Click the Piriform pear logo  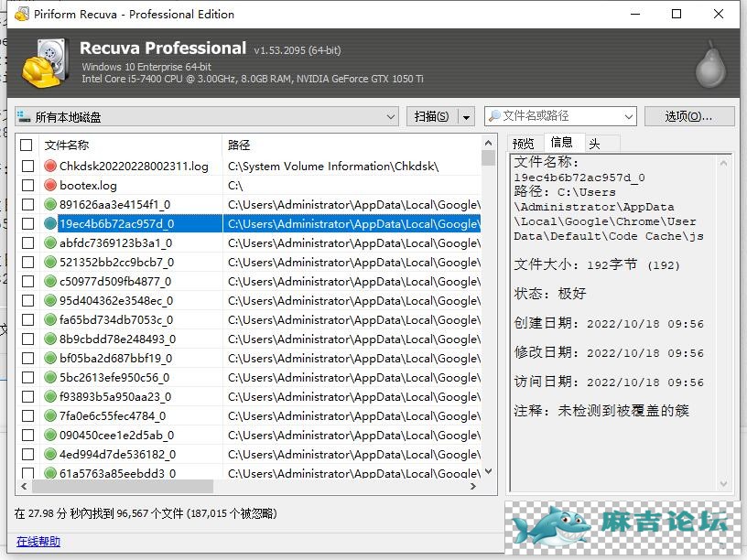click(710, 65)
